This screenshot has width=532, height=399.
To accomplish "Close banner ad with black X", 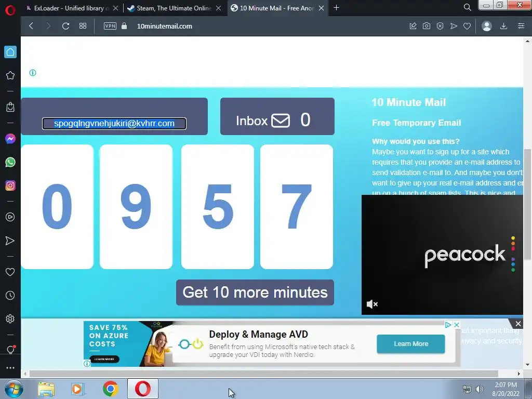I will tap(518, 324).
